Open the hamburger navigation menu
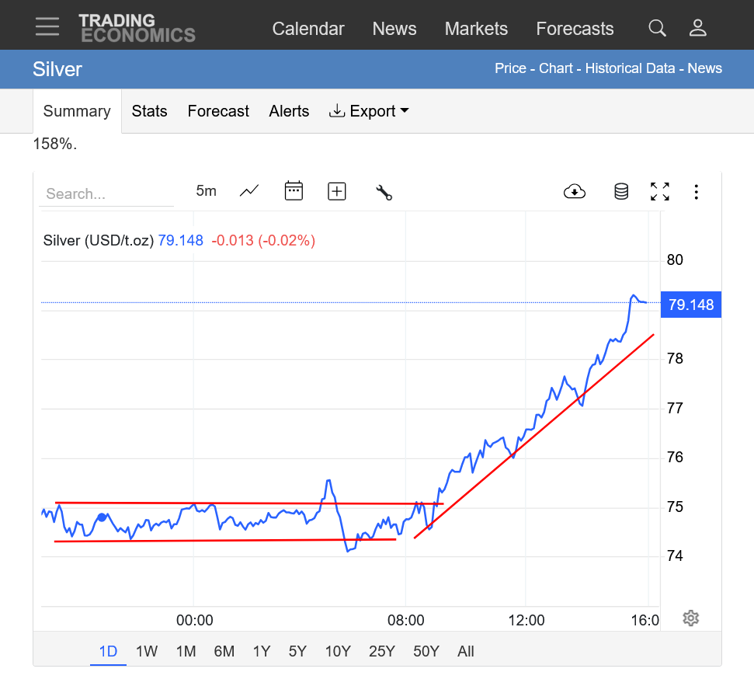The height and width of the screenshot is (700, 754). tap(47, 26)
